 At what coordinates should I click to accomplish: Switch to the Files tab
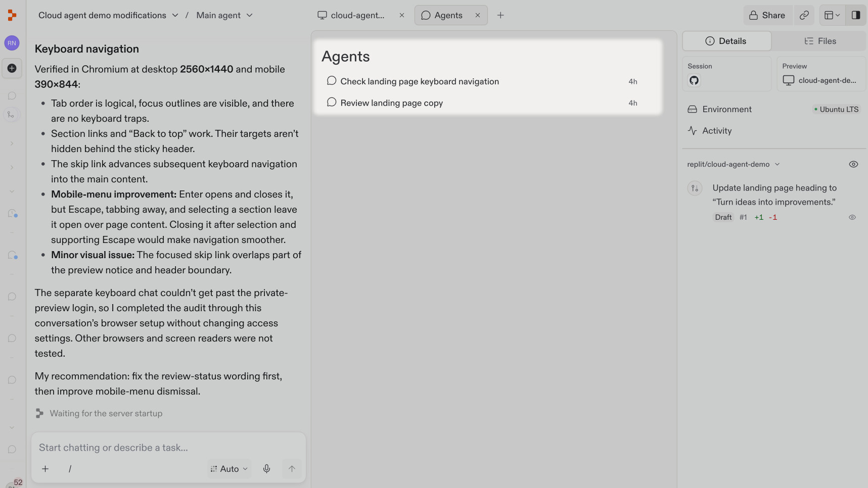[820, 41]
